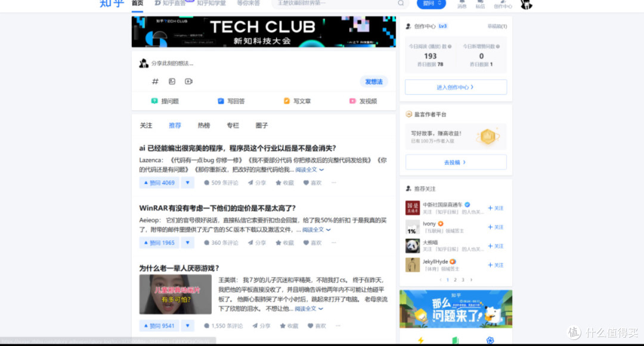
Task: Open the question 为什么老一辈人厌恶游戏?
Action: coord(179,268)
